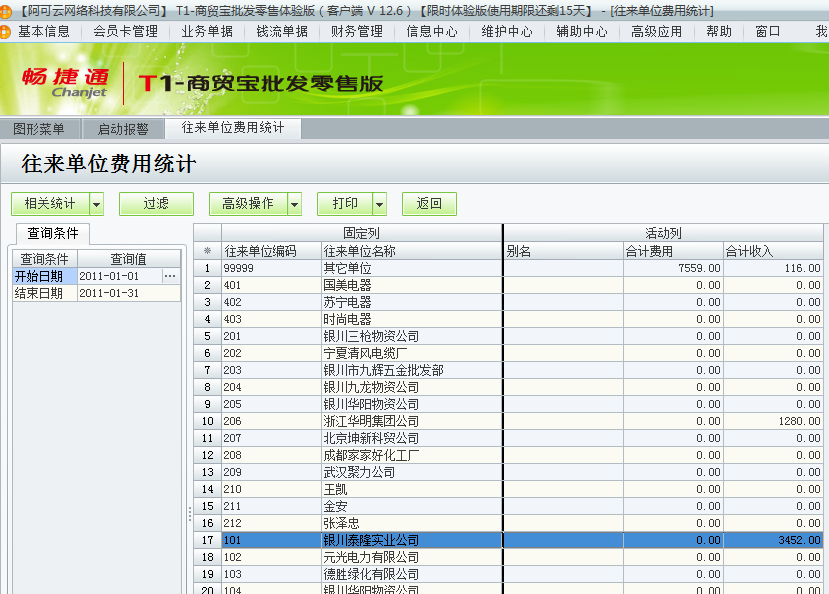Select the 金安 row
Screen dimensions: 829x594
click(x=509, y=506)
